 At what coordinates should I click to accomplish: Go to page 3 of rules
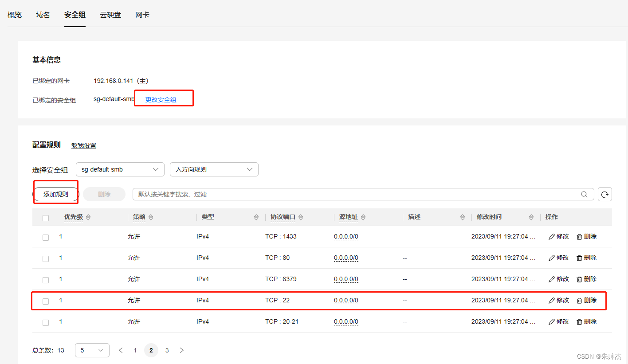(x=167, y=350)
